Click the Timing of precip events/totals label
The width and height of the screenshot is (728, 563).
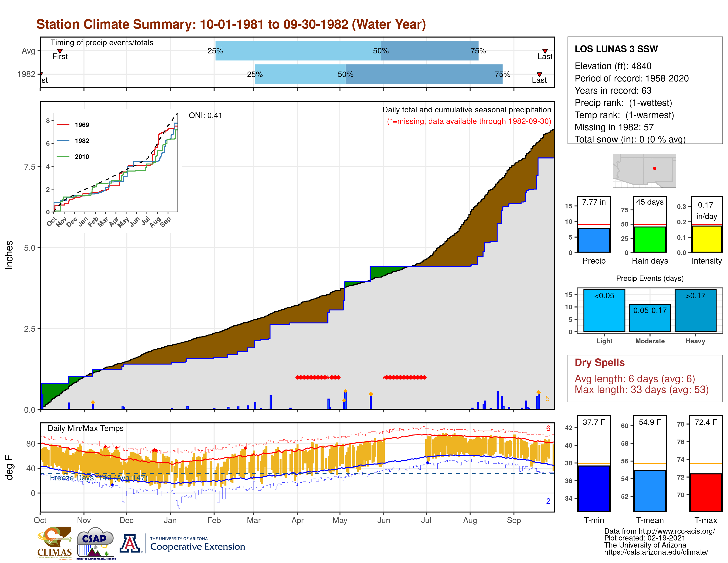pos(102,43)
